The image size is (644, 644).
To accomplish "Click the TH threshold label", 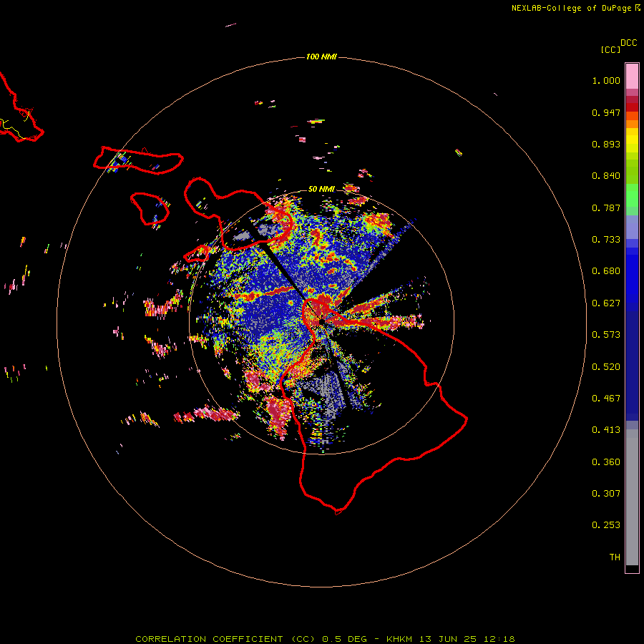I will click(615, 557).
